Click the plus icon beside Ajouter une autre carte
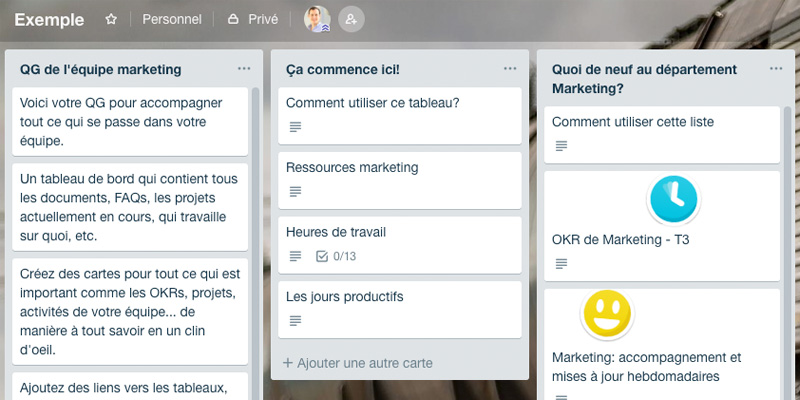 tap(288, 363)
